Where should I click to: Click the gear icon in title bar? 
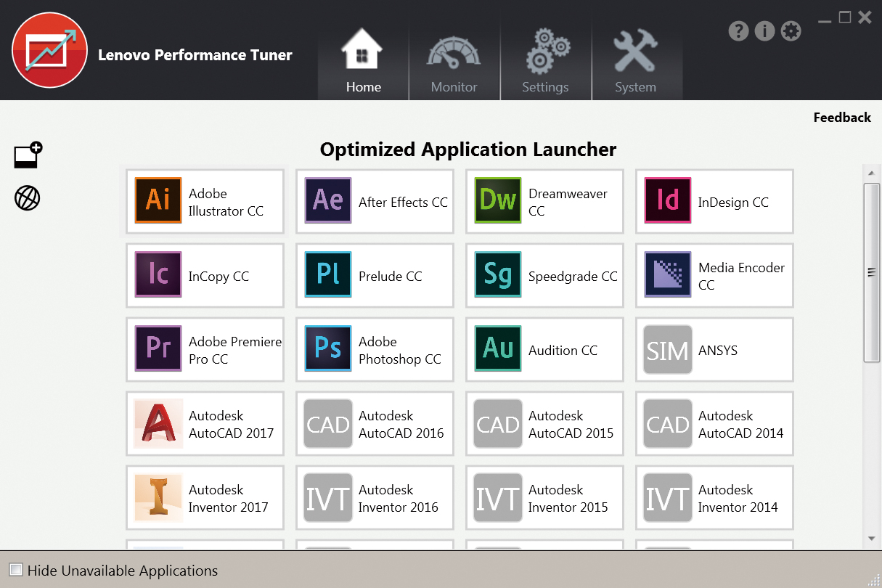click(x=791, y=31)
